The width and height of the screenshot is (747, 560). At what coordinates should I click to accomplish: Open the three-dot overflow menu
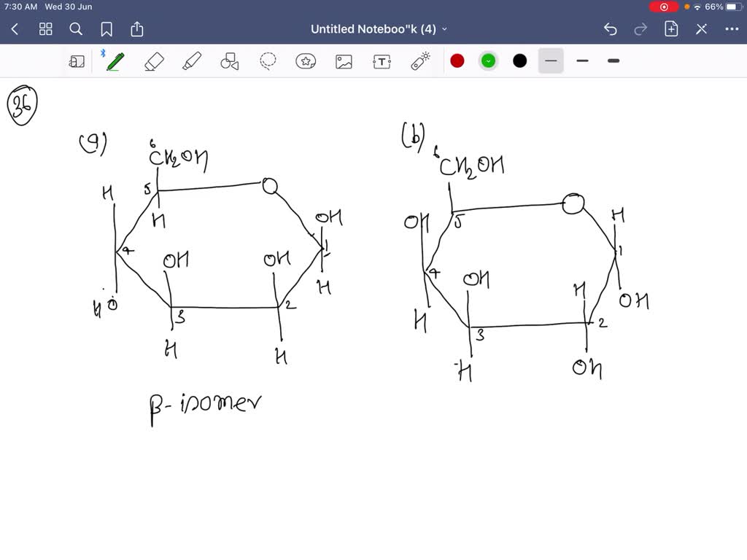click(732, 29)
